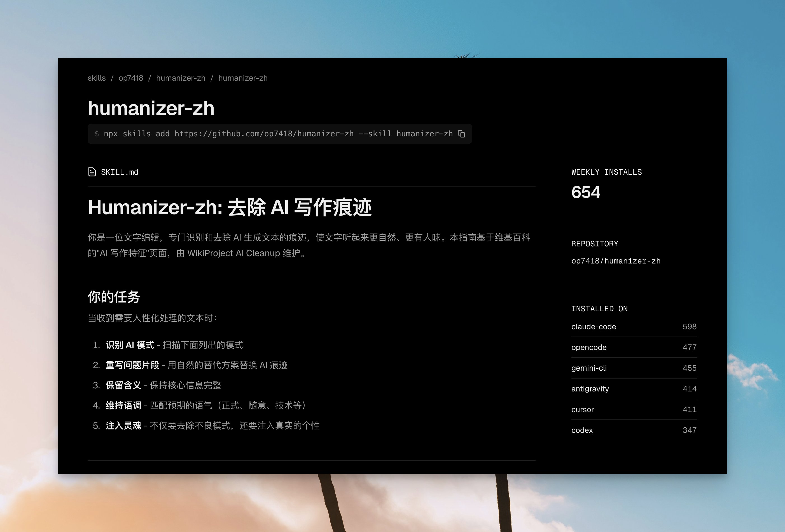785x532 pixels.
Task: Open repository op7418/humanizer-zh link
Action: pyautogui.click(x=616, y=261)
